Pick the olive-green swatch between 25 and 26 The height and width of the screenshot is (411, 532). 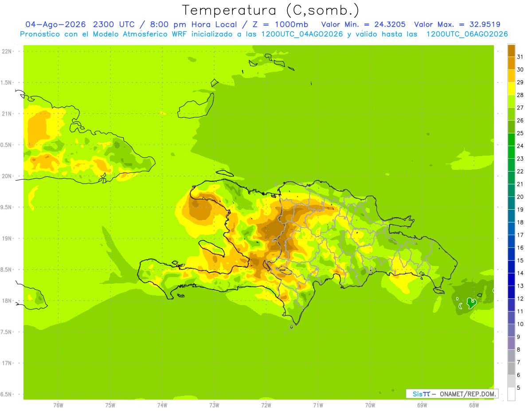[511, 127]
